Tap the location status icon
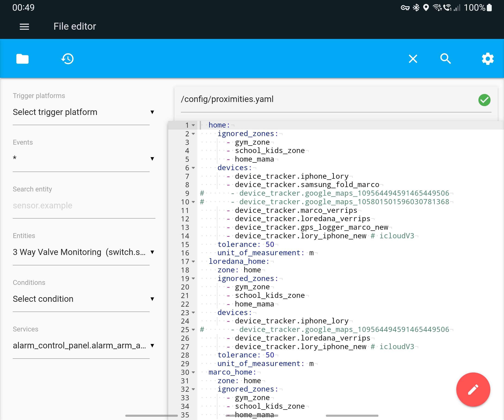The width and height of the screenshot is (504, 420). [426, 8]
